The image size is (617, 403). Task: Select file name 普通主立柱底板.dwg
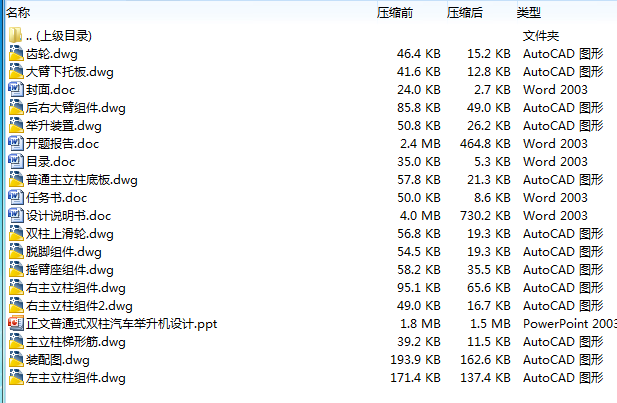point(82,180)
